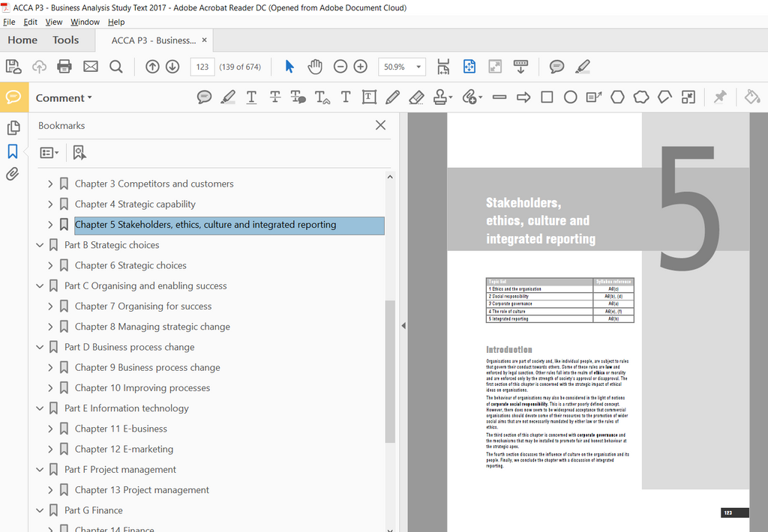Viewport: 768px width, 532px height.
Task: Open the Window menu
Action: click(85, 22)
